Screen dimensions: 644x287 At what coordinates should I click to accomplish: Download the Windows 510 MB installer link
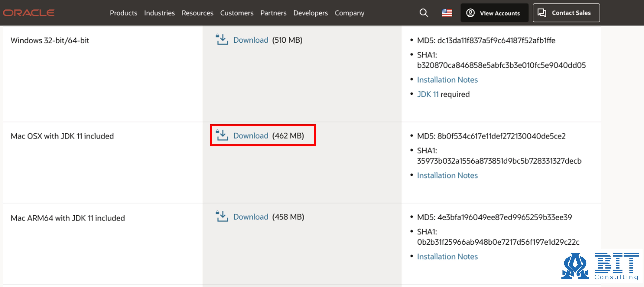coord(251,40)
